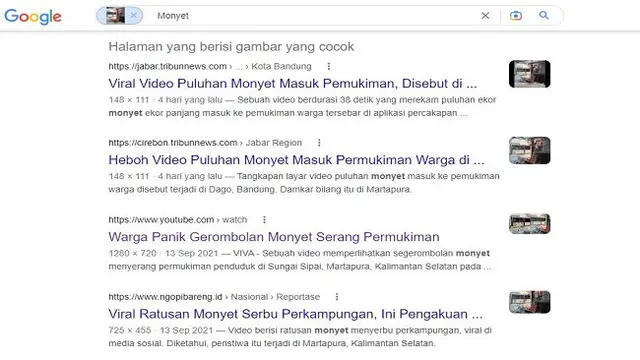Screen dimensions: 640x360
Task: Open more options for jabar.tribunnews.com result
Action: (329, 66)
